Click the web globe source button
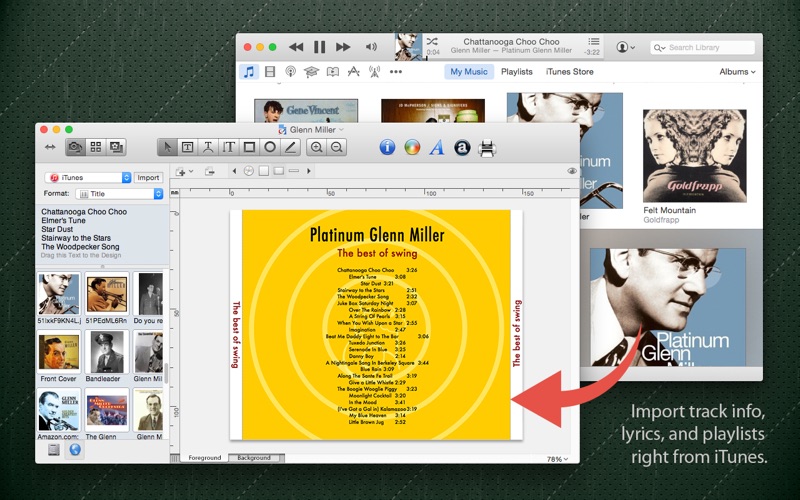Image resolution: width=800 pixels, height=500 pixels. coord(74,449)
